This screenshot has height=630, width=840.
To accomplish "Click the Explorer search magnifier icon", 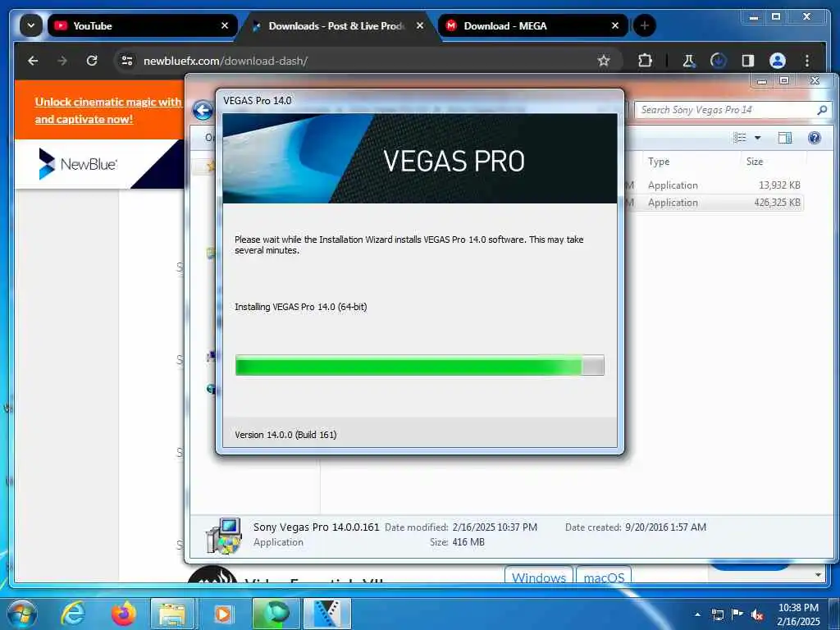I will coord(822,110).
